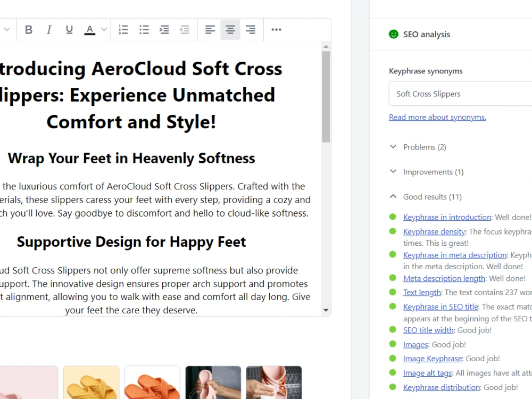Click the 'Comfort and Style!' title line
Image resolution: width=532 pixels, height=399 pixels.
pos(131,122)
